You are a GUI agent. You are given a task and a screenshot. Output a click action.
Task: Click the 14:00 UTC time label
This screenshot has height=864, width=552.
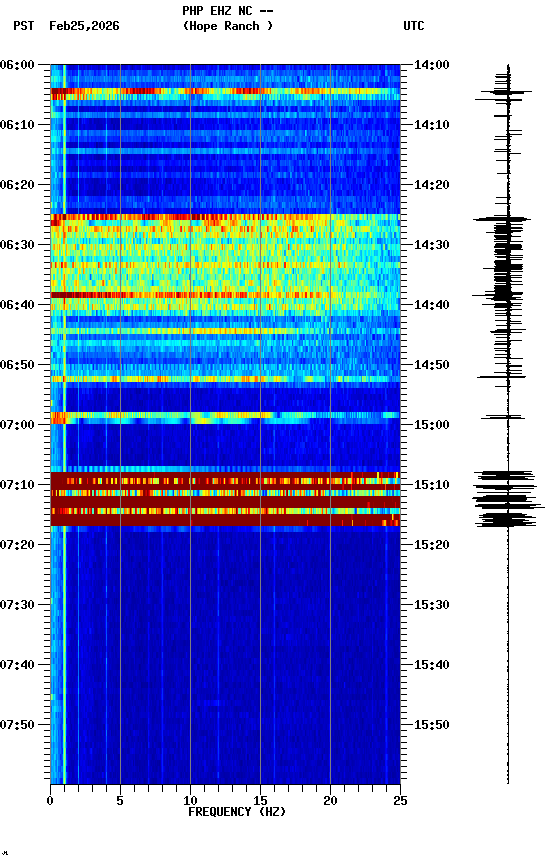[432, 65]
